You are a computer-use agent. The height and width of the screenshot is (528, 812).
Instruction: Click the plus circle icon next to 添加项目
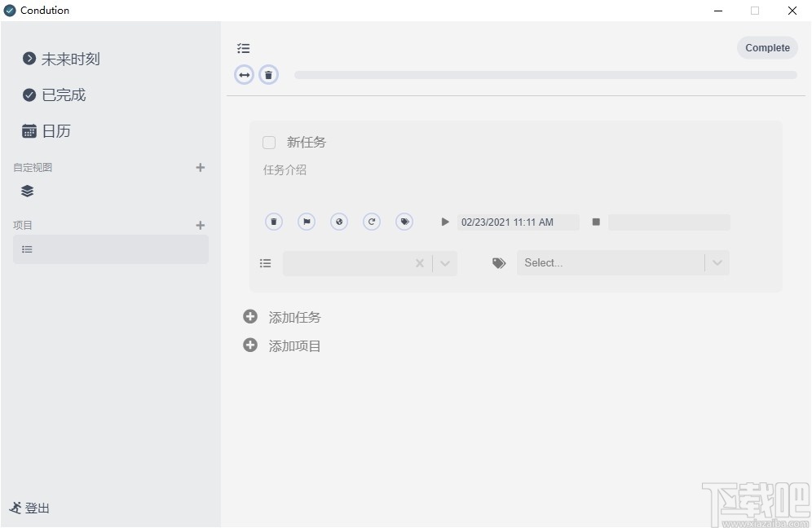point(250,345)
